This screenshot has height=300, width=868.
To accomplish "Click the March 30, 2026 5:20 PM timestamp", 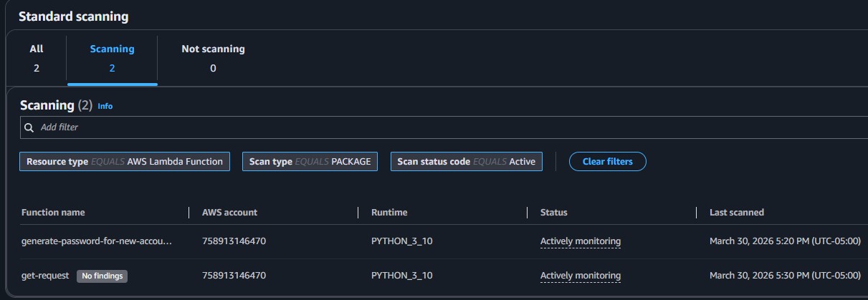I will (x=785, y=241).
